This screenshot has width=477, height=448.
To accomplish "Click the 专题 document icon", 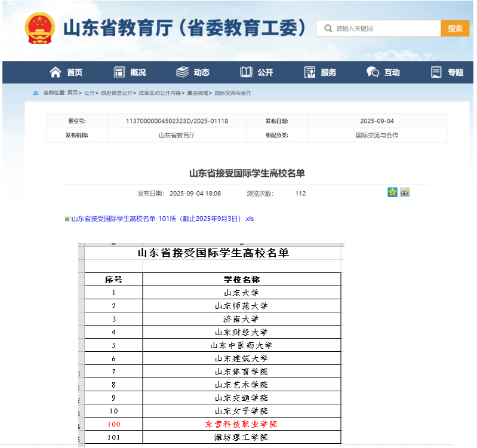I will 436,72.
